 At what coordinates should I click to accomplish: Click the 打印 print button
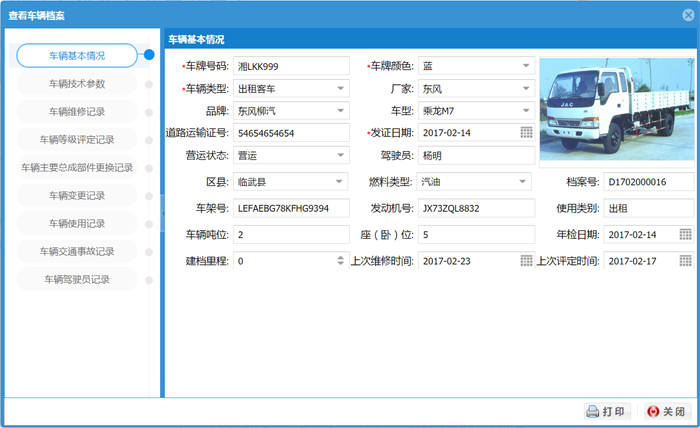pos(607,411)
